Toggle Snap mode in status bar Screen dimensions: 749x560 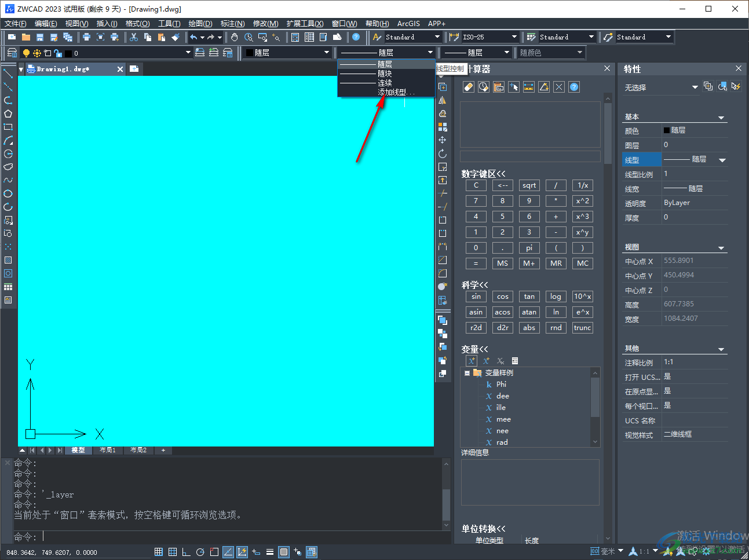(159, 552)
